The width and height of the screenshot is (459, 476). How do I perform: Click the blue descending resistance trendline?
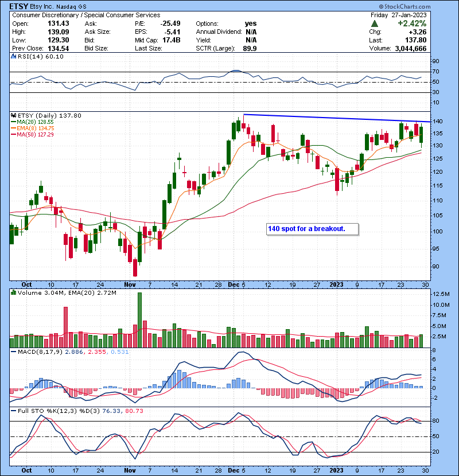tap(337, 118)
